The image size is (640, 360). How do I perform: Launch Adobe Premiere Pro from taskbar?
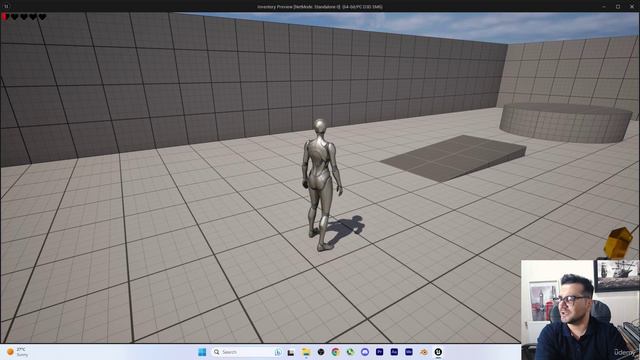pyautogui.click(x=380, y=352)
